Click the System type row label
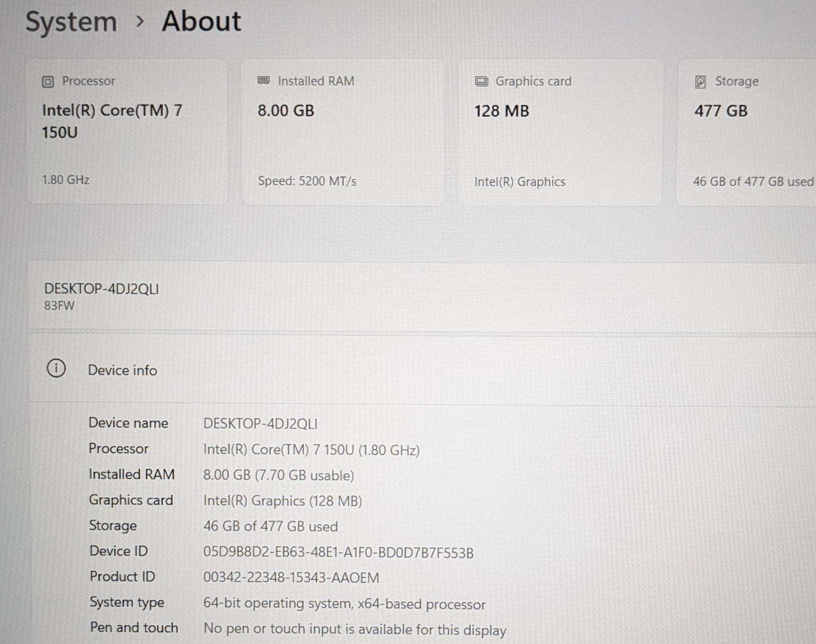 (x=127, y=602)
